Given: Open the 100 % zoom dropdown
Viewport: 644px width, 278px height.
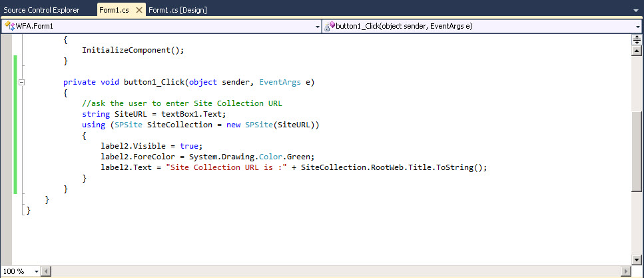Looking at the screenshot, I should pyautogui.click(x=36, y=271).
